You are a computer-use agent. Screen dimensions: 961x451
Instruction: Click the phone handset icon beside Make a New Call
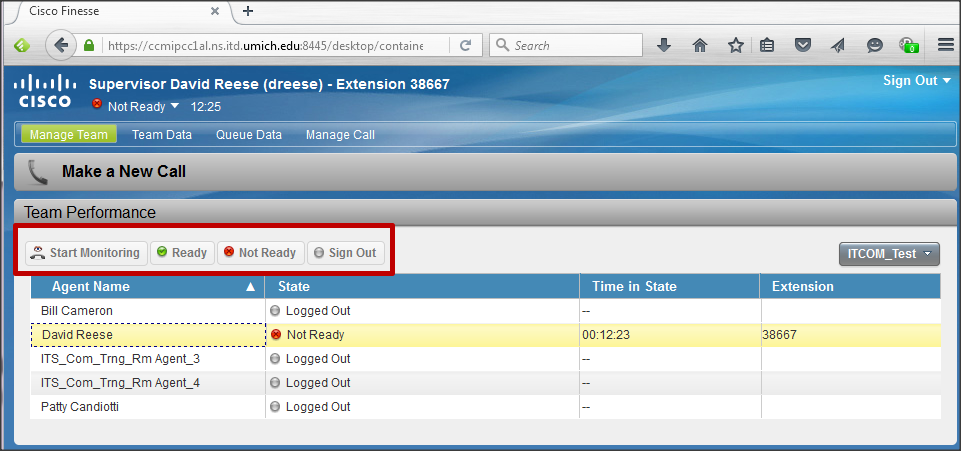pos(38,172)
